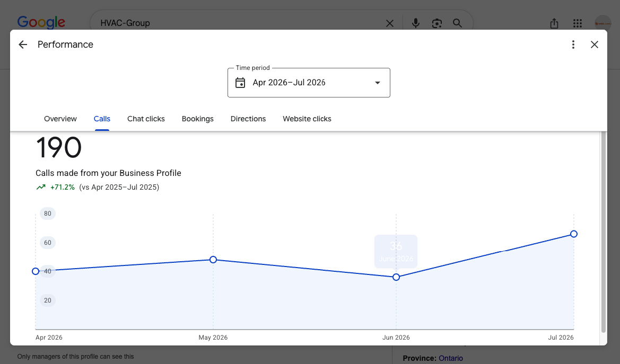Clear the search box with the X icon
The image size is (620, 364).
[390, 23]
